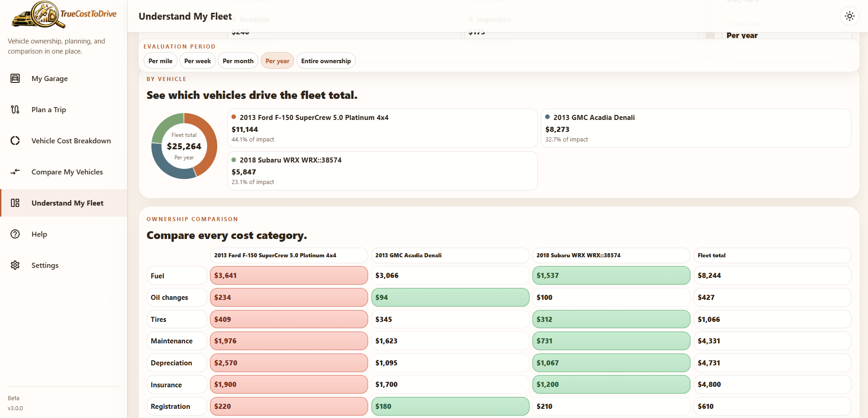The width and height of the screenshot is (868, 418).
Task: Click Understand My Fleet layout icon
Action: point(15,203)
